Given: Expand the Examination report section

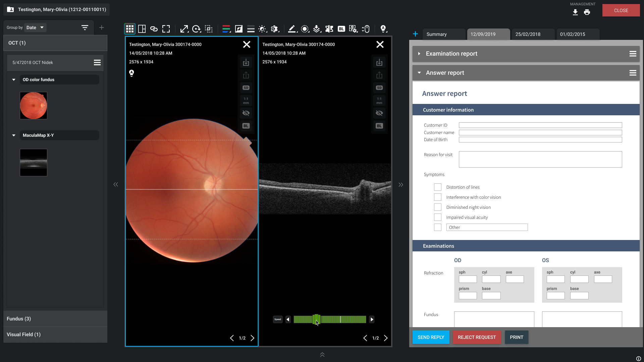Looking at the screenshot, I should [x=451, y=54].
